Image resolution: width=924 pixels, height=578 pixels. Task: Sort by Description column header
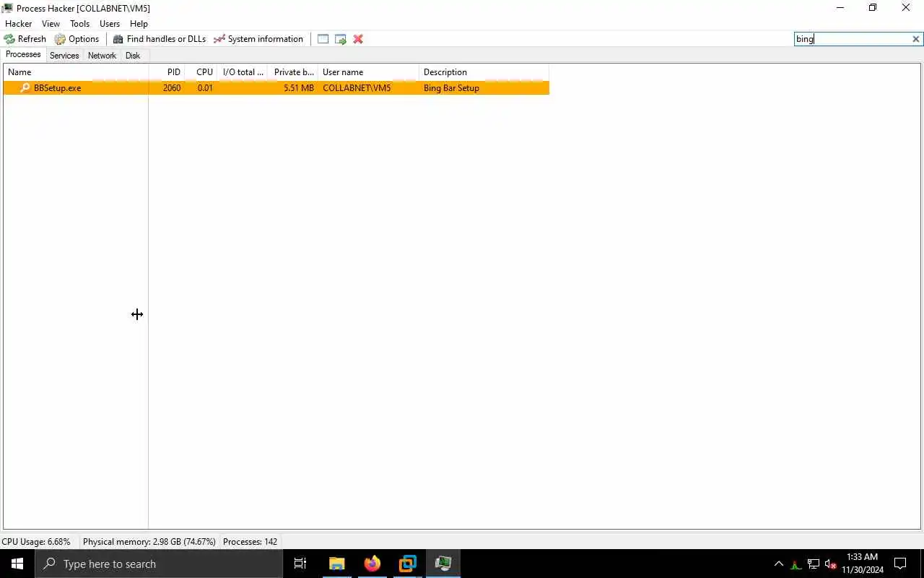[484, 72]
